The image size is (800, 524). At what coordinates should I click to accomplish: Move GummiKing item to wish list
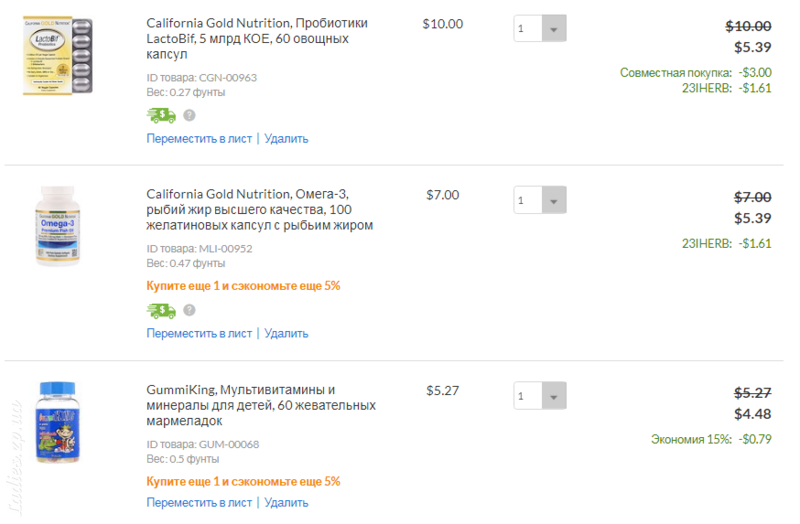click(199, 503)
